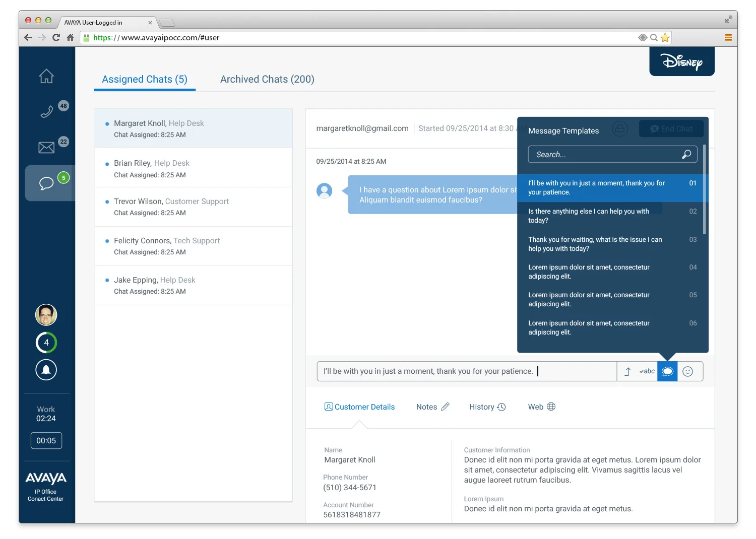
Task: Choose template 02 'Is there anything else'
Action: coord(613,216)
